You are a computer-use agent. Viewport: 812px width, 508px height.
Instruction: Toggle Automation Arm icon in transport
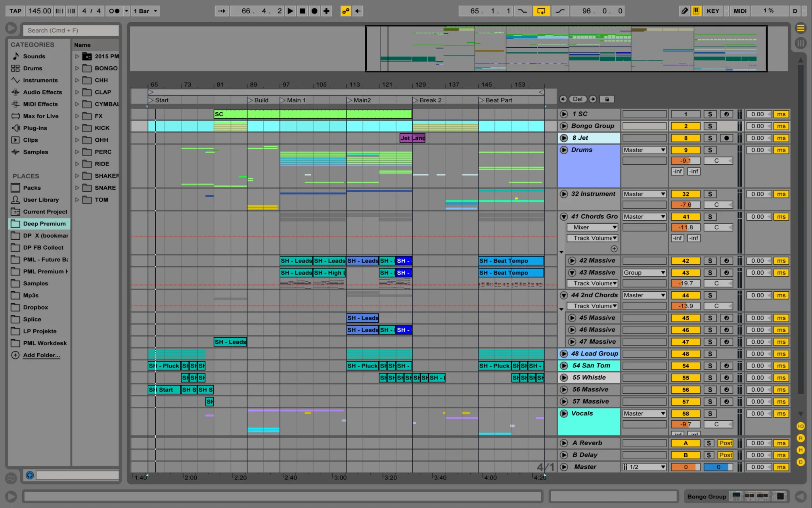346,11
